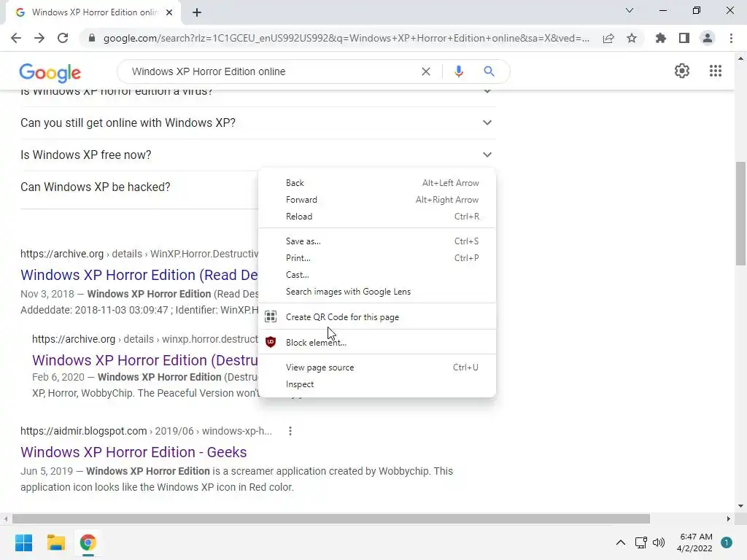747x560 pixels.
Task: Open 'Windows XP Horror Edition (Destru' result
Action: tap(145, 360)
